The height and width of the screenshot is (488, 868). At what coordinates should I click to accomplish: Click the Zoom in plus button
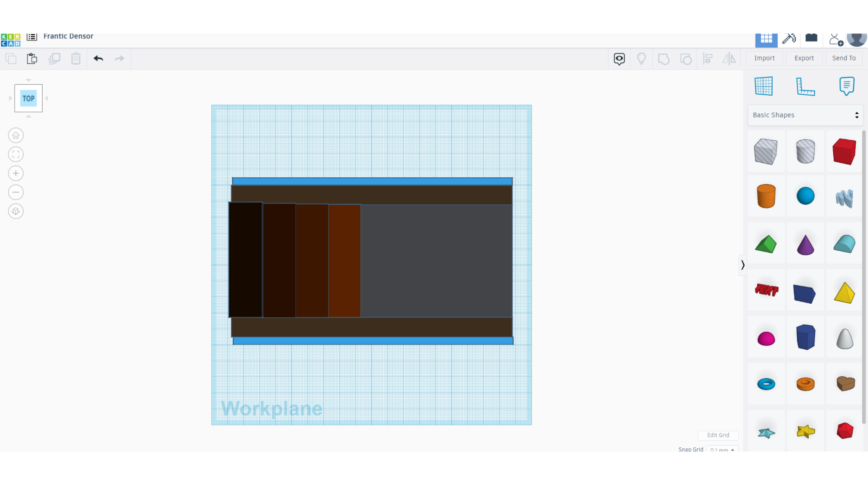coord(16,174)
